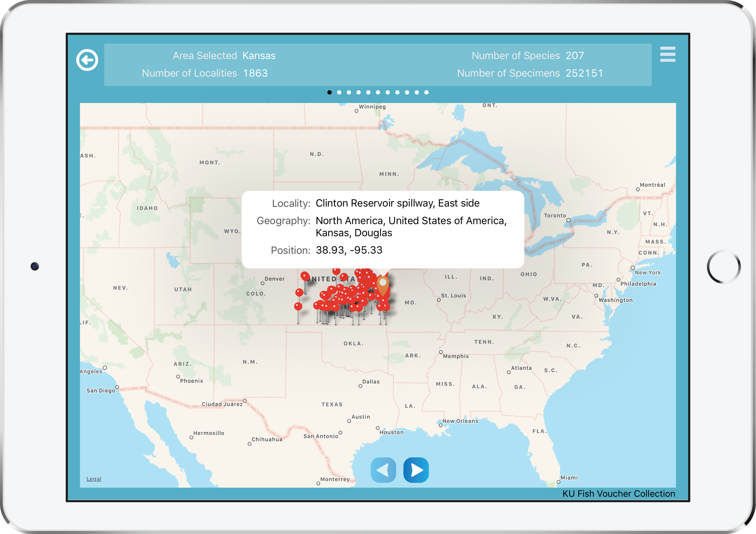Click the Miami city label
Screen dimensions: 756x534
(x=569, y=478)
